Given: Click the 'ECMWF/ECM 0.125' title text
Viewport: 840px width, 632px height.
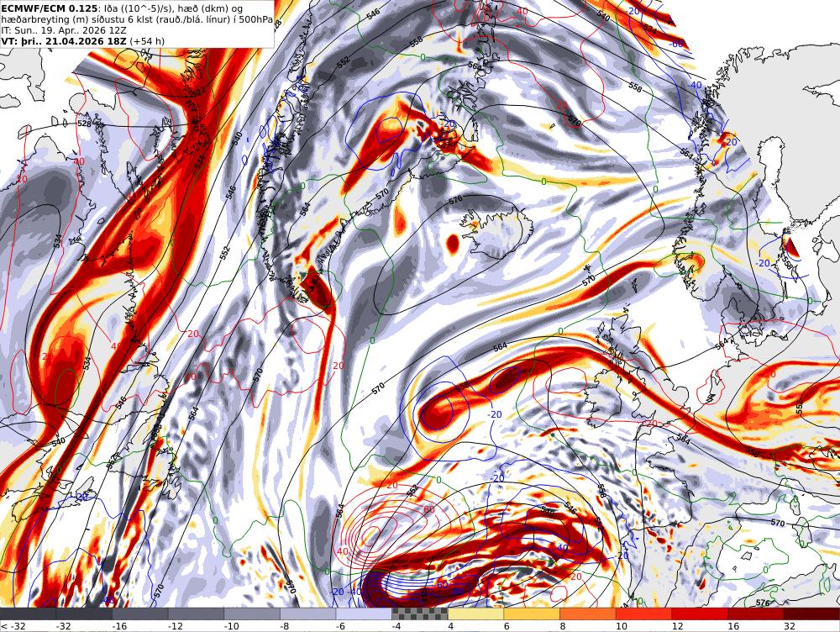Looking at the screenshot, I should (x=50, y=9).
